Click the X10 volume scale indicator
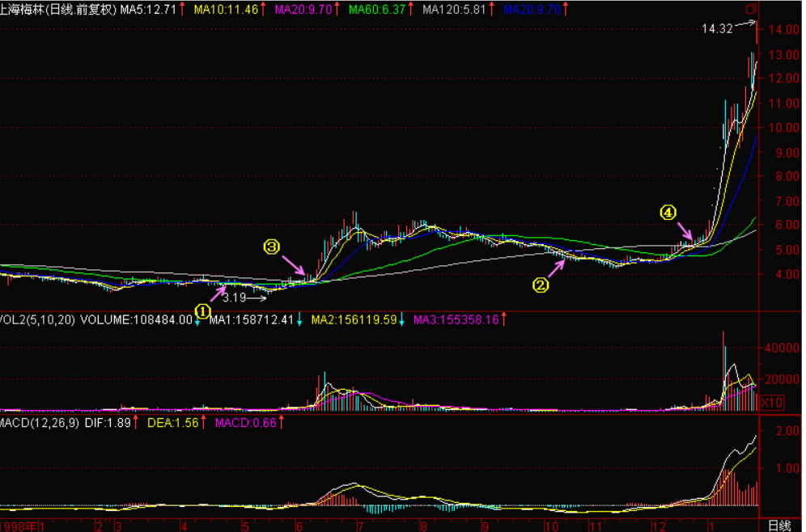Image resolution: width=806 pixels, height=532 pixels. [x=774, y=402]
